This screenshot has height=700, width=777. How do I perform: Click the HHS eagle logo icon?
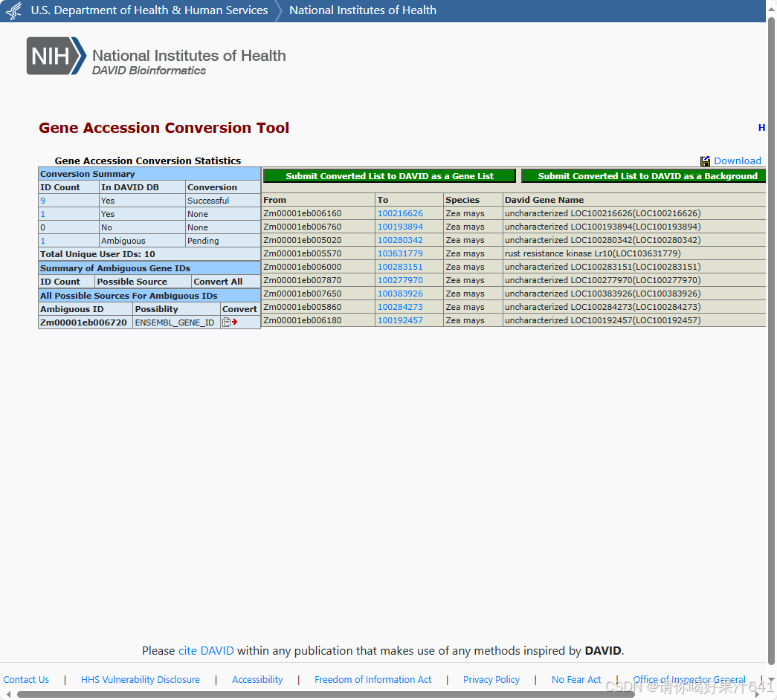click(x=14, y=10)
